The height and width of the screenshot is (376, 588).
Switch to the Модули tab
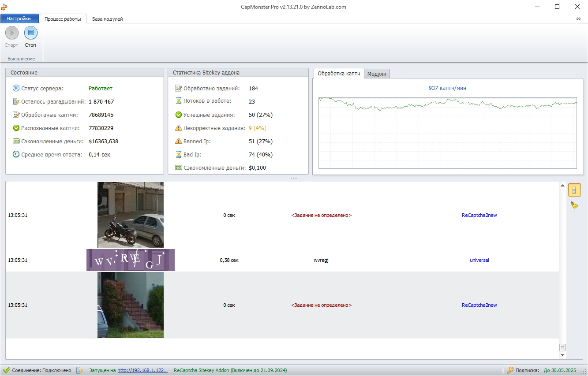coord(377,74)
